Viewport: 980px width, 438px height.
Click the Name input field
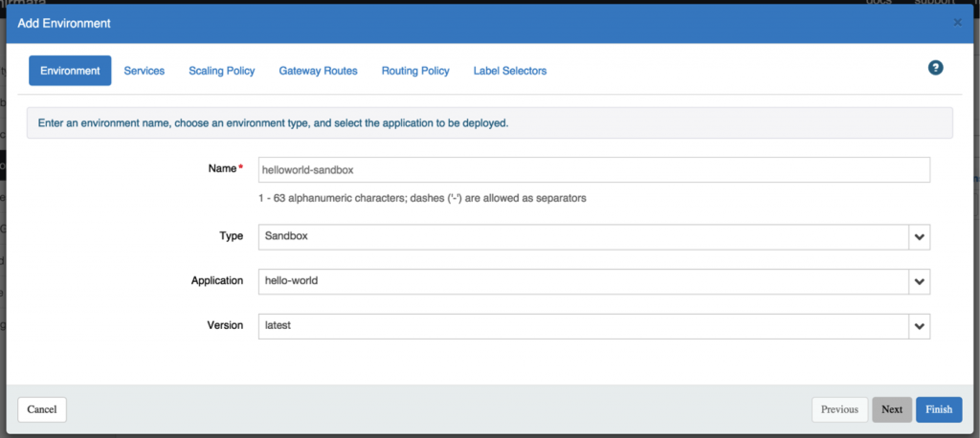[593, 169]
